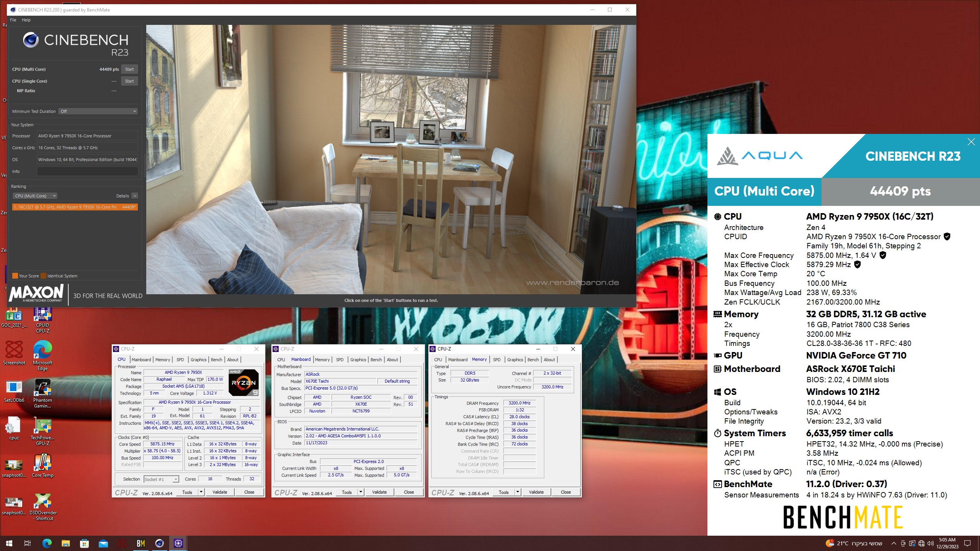980x551 pixels.
Task: Open Graphics tab in second CPU-Z window
Action: coord(358,360)
